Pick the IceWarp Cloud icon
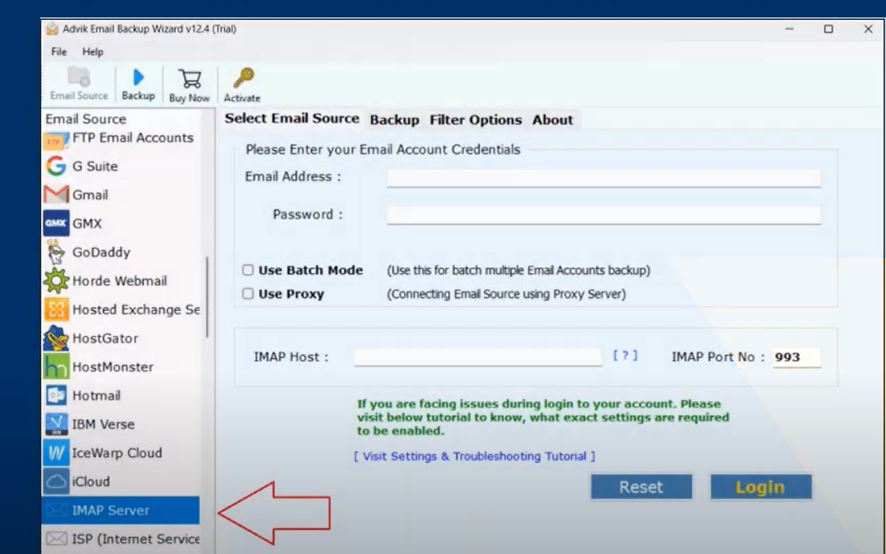Screen dimensions: 886x554 [x=56, y=453]
